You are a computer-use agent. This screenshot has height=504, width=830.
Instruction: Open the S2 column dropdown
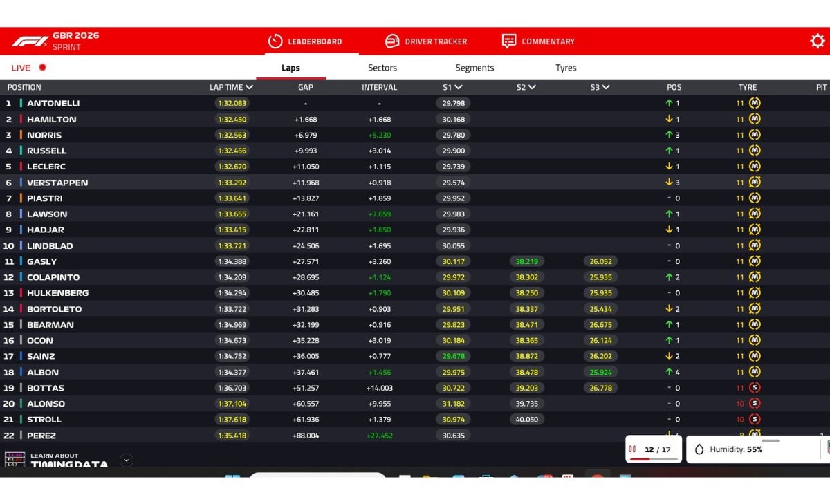pyautogui.click(x=532, y=87)
